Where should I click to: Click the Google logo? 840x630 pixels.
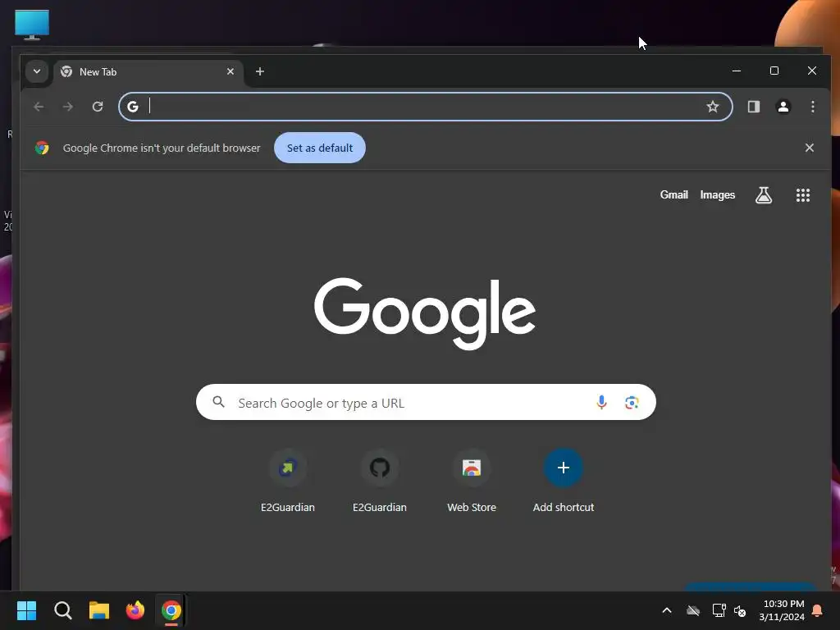[425, 313]
